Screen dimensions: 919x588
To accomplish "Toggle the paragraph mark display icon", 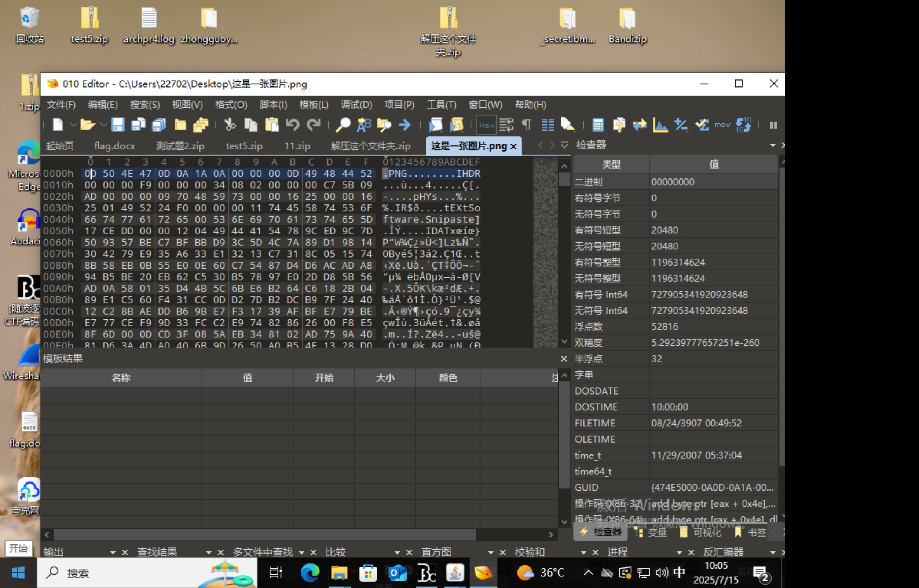I will click(527, 125).
